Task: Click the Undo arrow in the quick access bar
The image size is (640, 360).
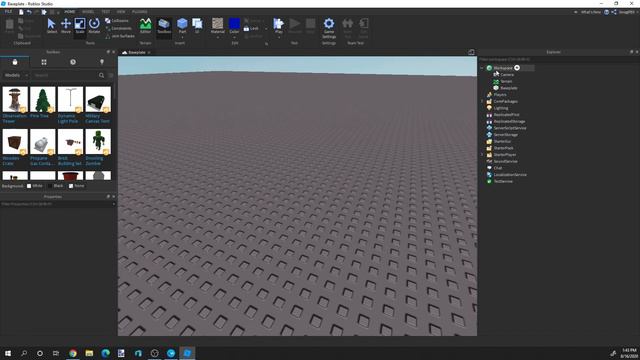Action: coord(29,12)
